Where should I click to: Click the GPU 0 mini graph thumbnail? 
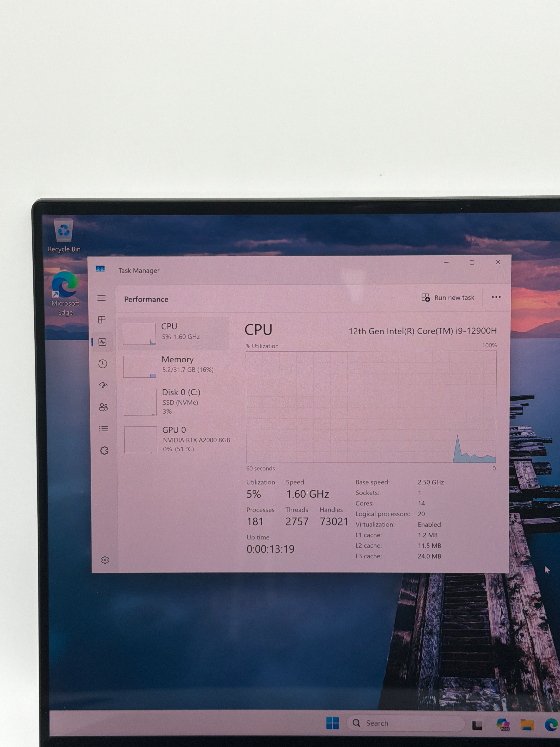pos(140,439)
